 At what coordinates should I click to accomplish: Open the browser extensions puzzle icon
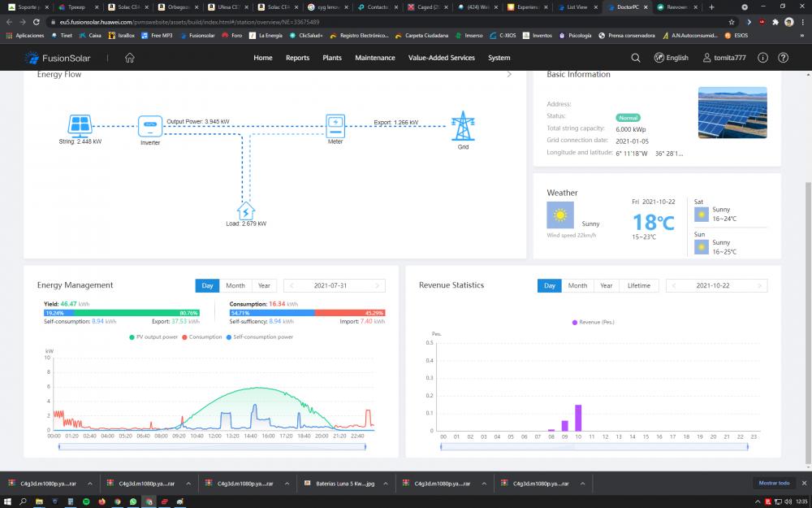coord(775,22)
